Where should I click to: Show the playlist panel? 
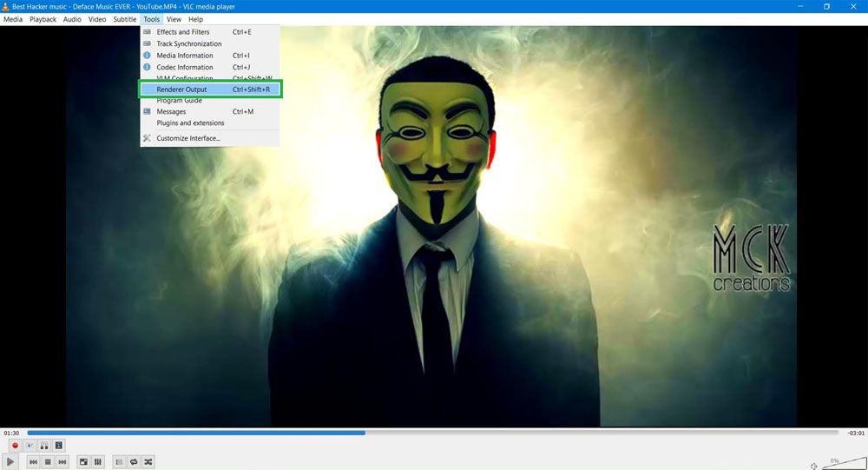119,461
